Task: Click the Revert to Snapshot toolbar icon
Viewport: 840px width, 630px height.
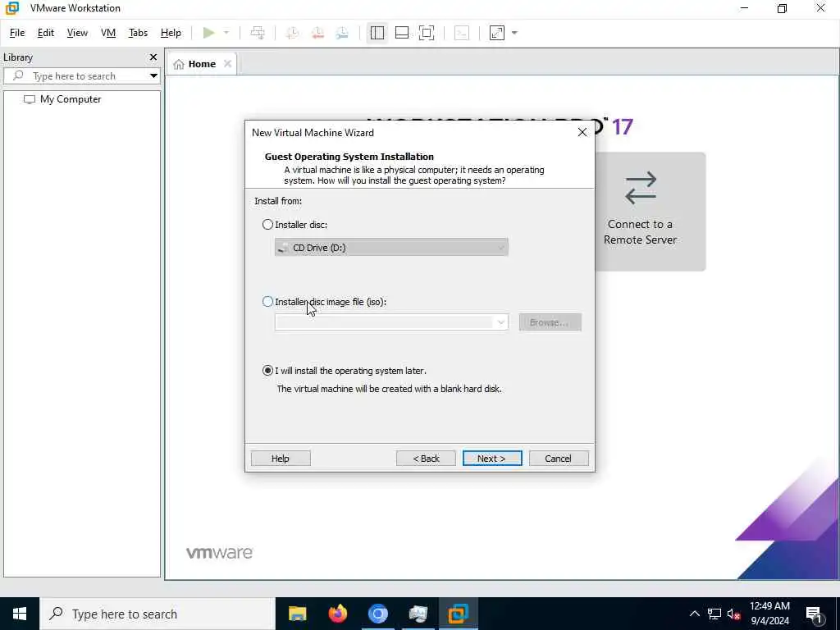Action: [317, 33]
